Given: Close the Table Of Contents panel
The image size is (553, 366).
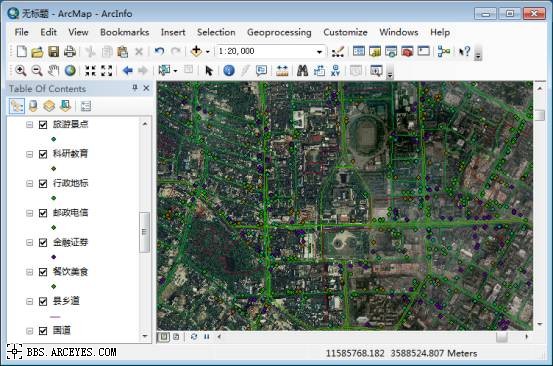Looking at the screenshot, I should (x=146, y=88).
